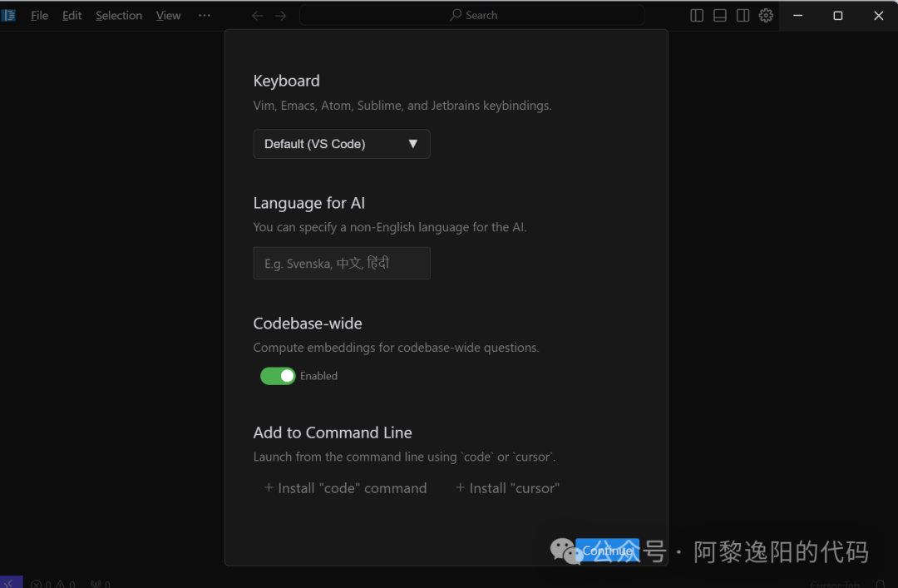The height and width of the screenshot is (588, 898).
Task: Open the overflow menu with three dots
Action: (204, 16)
